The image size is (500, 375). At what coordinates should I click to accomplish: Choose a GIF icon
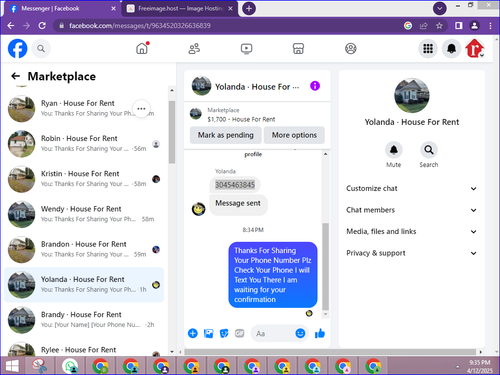coord(239,333)
